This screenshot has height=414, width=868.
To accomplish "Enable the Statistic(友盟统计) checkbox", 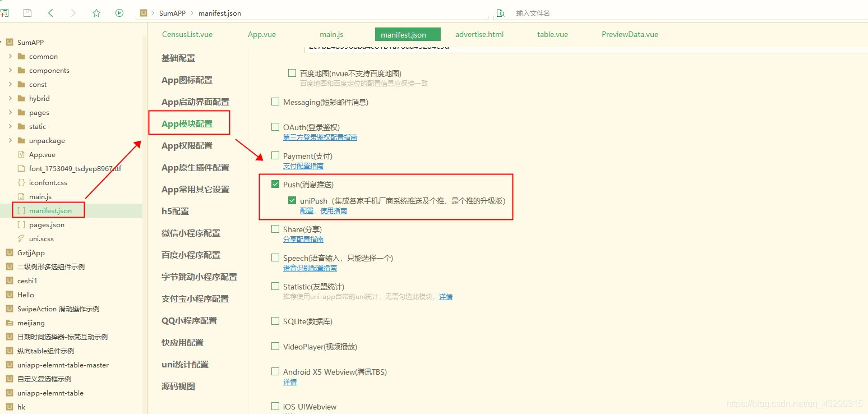I will (275, 286).
